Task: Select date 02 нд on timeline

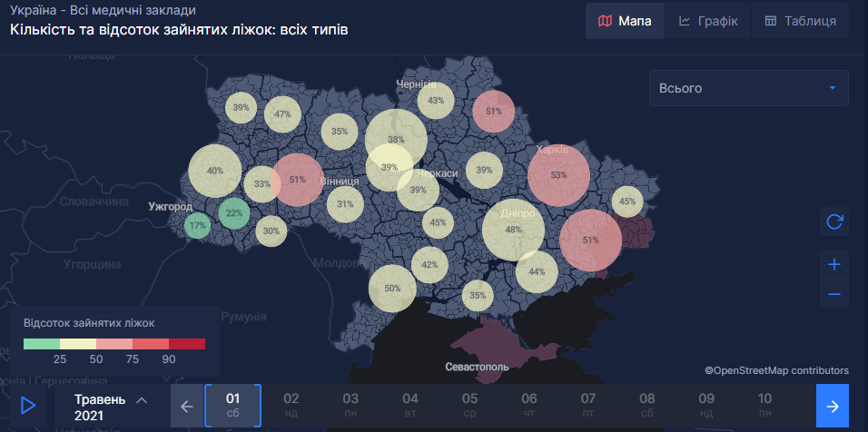Action: pos(291,406)
